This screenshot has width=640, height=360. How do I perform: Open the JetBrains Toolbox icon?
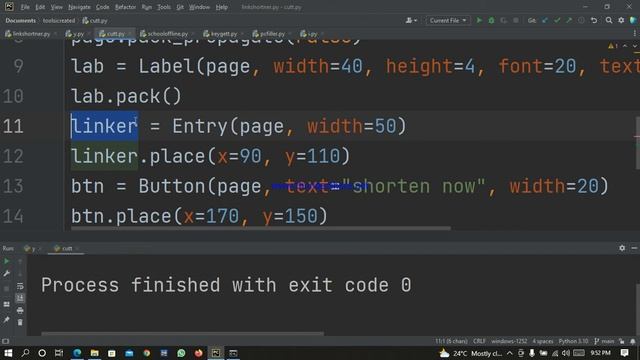pyautogui.click(x=633, y=20)
